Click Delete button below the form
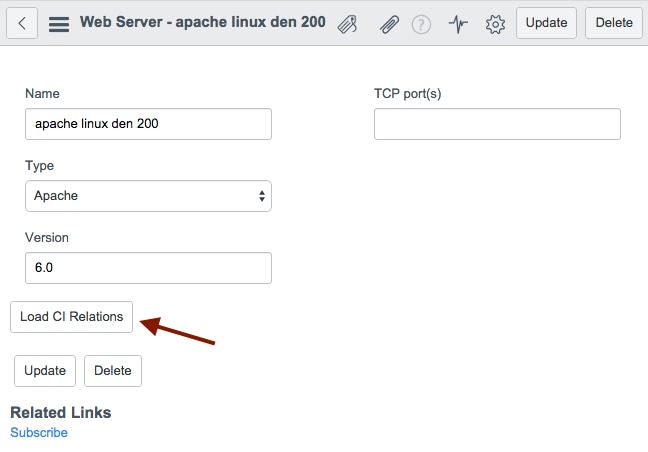Viewport: 648px width, 452px height. click(113, 371)
